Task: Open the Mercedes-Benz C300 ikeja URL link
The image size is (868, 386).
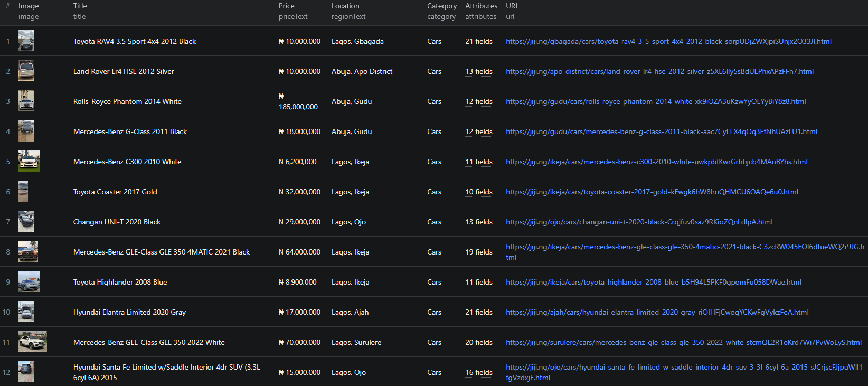Action: pos(657,162)
